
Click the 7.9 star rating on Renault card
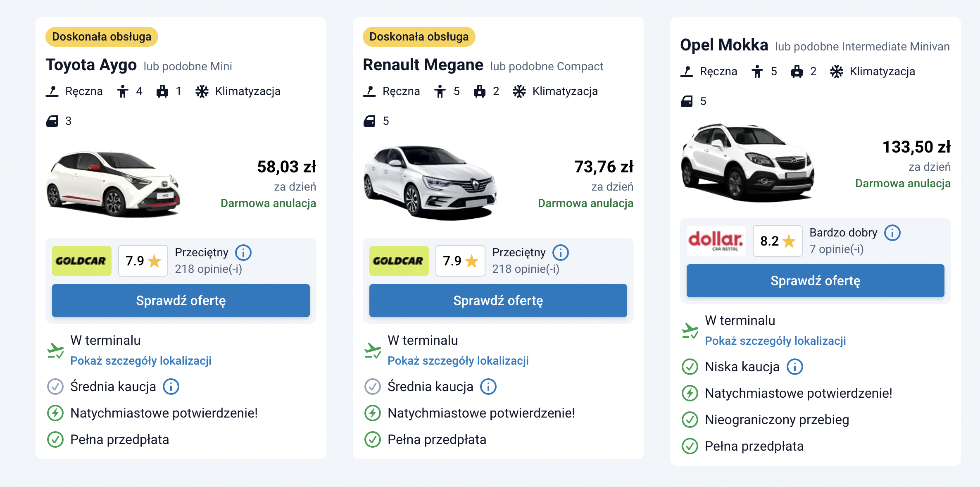pyautogui.click(x=460, y=261)
